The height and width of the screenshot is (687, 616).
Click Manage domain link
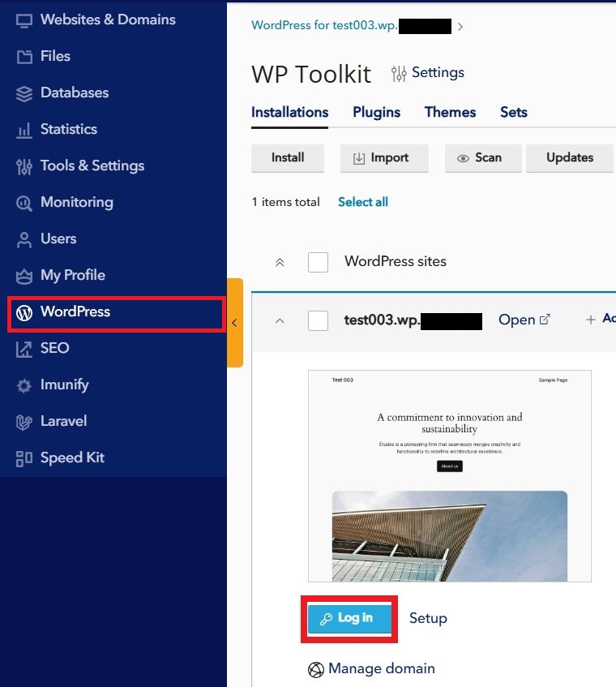(381, 668)
